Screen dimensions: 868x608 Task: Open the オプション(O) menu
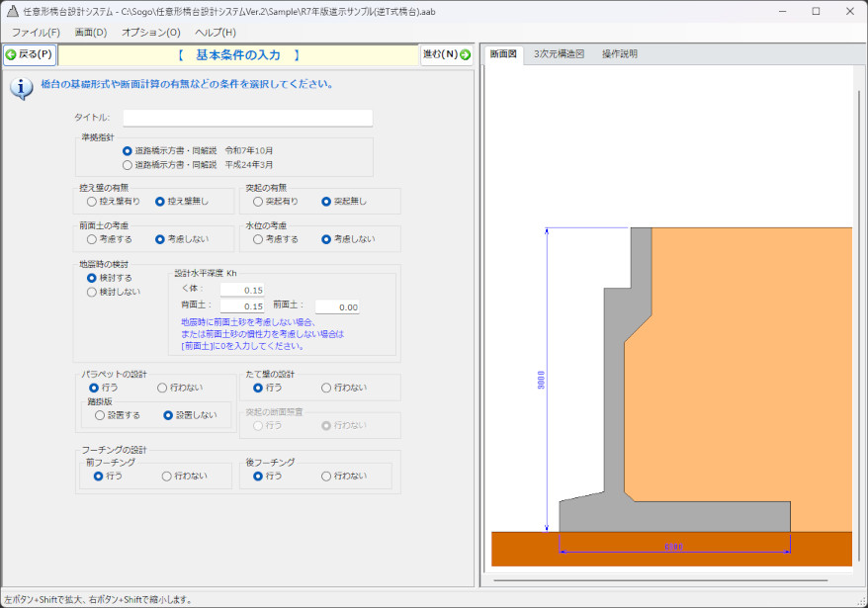(150, 32)
